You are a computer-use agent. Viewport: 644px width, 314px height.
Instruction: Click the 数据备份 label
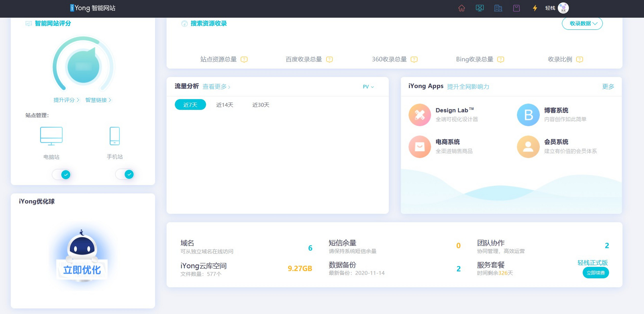[x=343, y=265]
